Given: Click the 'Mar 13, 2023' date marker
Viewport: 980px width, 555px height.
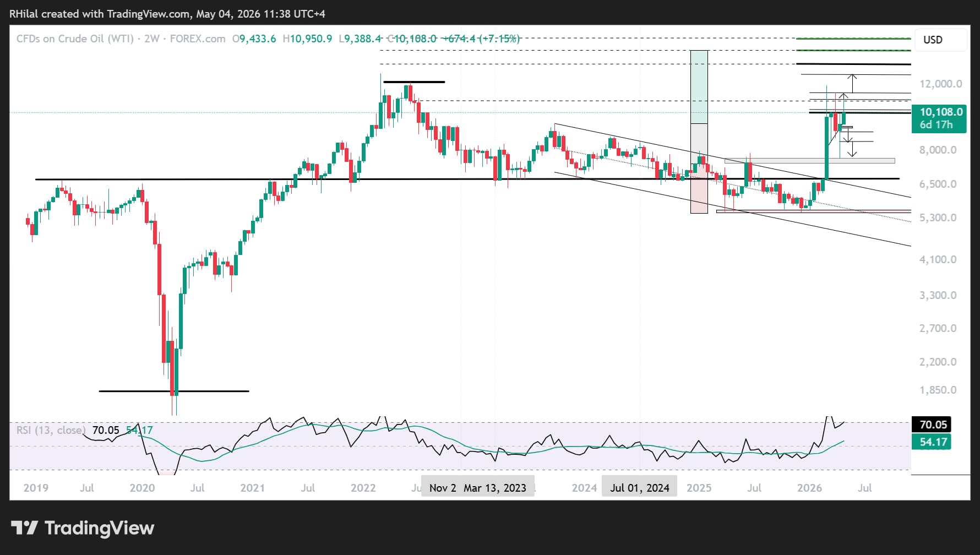Looking at the screenshot, I should point(495,488).
